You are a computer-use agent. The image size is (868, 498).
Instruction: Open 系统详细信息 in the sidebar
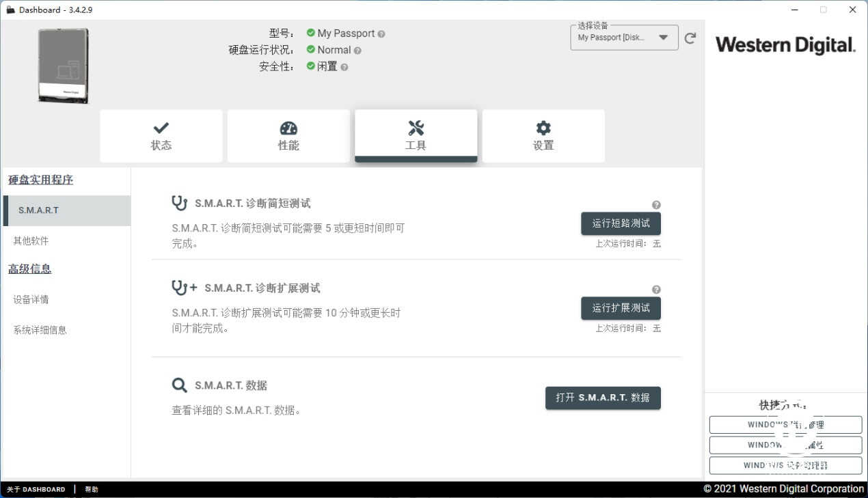(40, 330)
